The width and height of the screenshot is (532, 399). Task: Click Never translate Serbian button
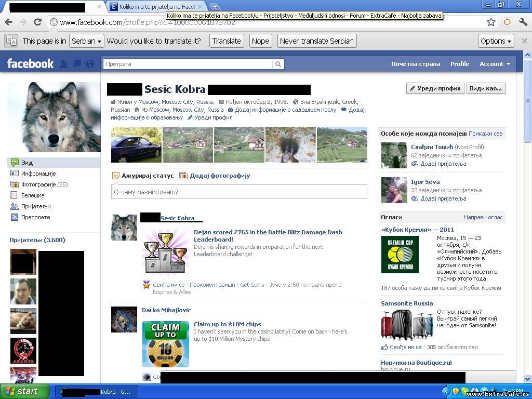[x=317, y=41]
